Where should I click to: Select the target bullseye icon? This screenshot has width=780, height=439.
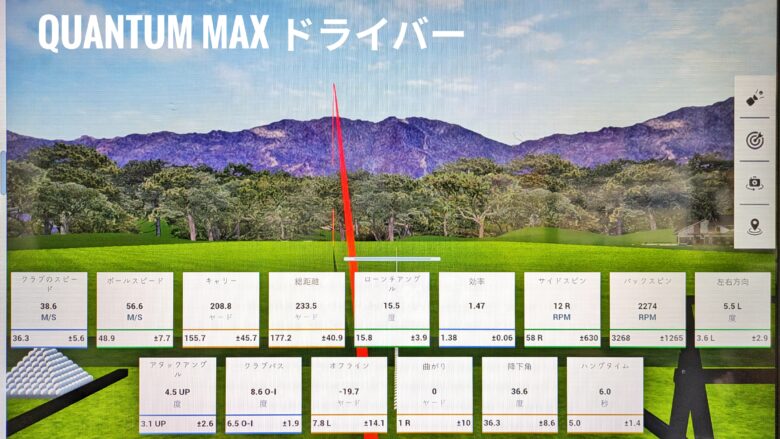(755, 141)
